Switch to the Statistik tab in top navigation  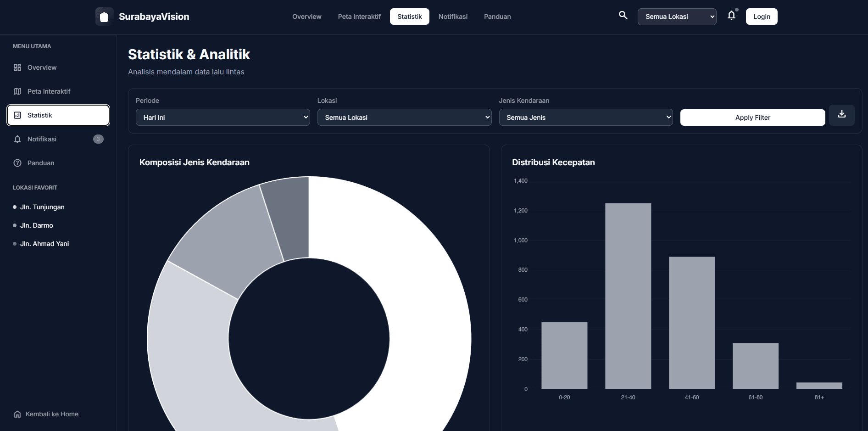click(409, 16)
